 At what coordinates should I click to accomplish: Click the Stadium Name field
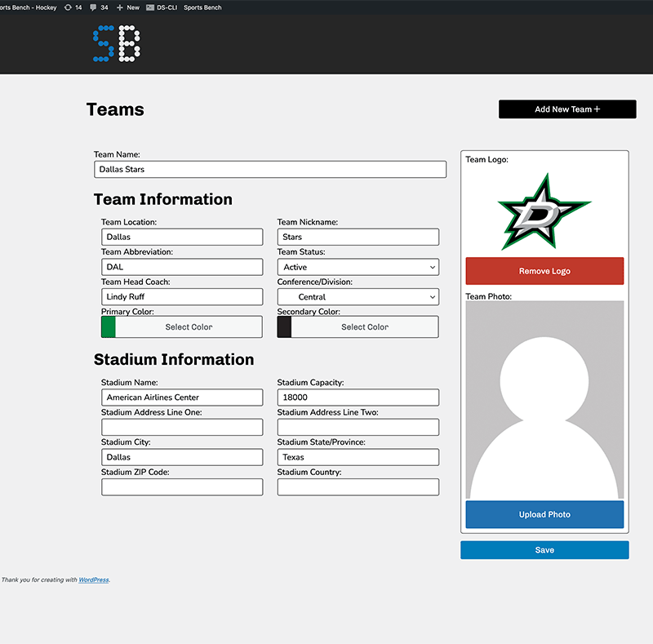[182, 398]
